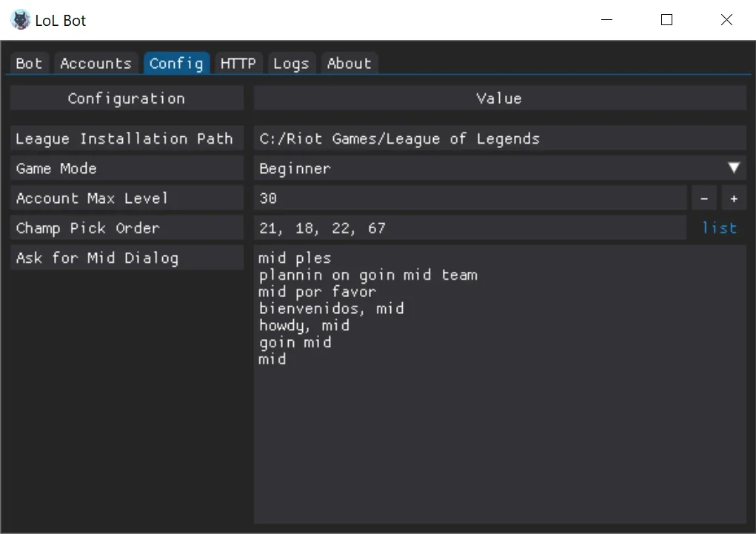Click the 'bienvenidos, mid' line
Viewport: 756px width, 534px height.
click(331, 309)
